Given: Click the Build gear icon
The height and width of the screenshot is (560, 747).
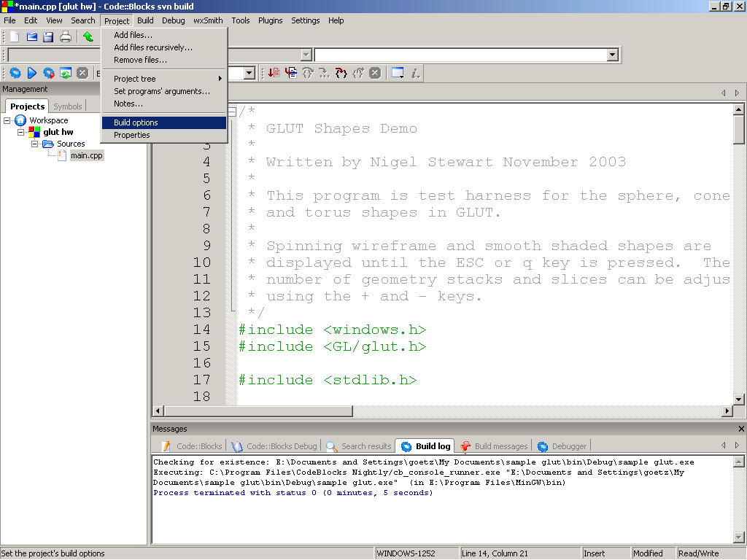Looking at the screenshot, I should point(15,73).
